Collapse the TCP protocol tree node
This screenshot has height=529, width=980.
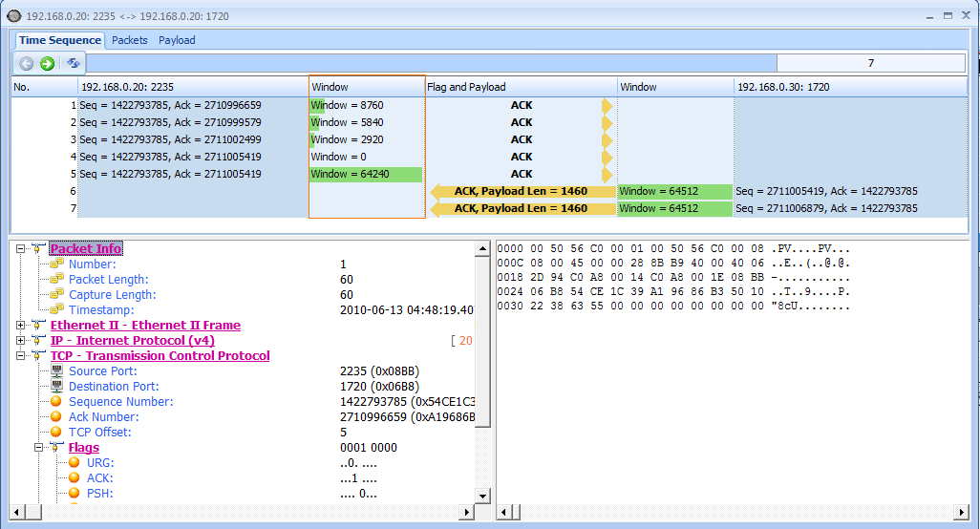coord(21,355)
